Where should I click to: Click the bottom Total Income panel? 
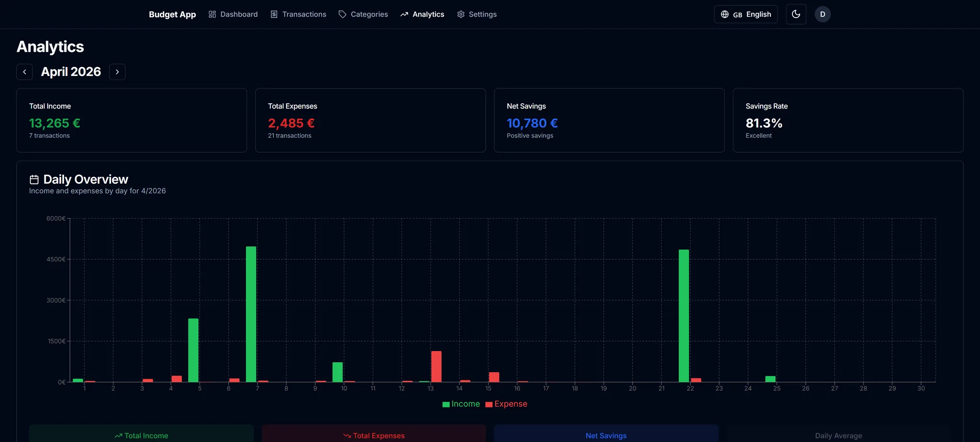tap(141, 433)
